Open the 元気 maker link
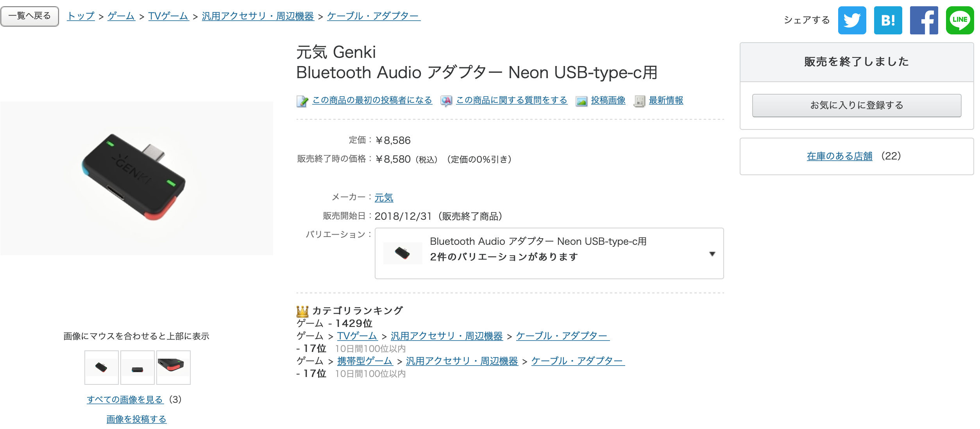This screenshot has width=980, height=429. coord(384,197)
